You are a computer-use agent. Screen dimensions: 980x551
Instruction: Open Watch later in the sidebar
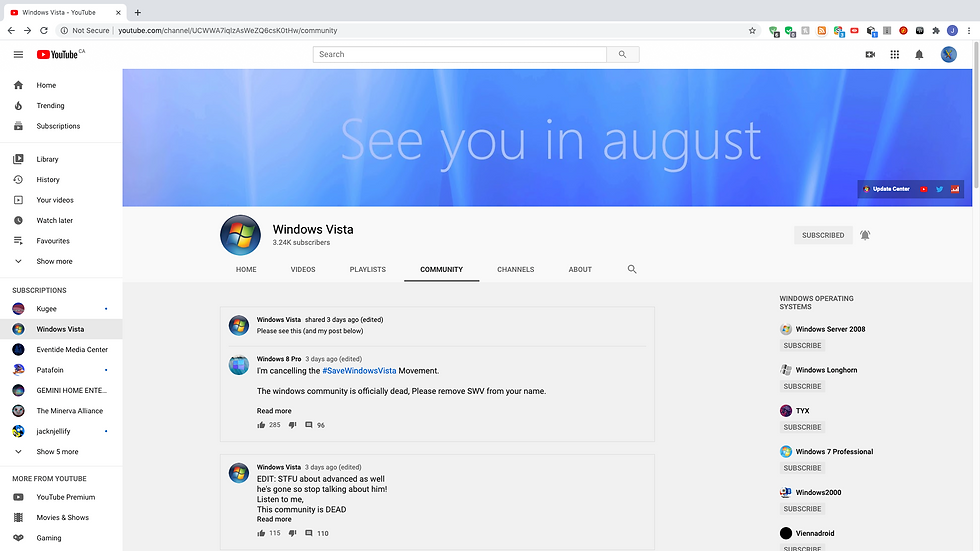[61, 221]
